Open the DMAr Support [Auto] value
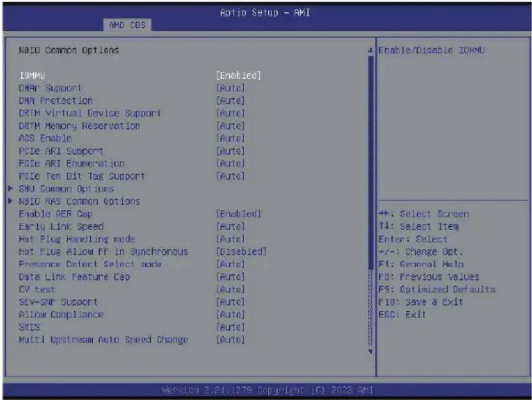Image resolution: width=532 pixels, height=400 pixels. pyautogui.click(x=230, y=88)
